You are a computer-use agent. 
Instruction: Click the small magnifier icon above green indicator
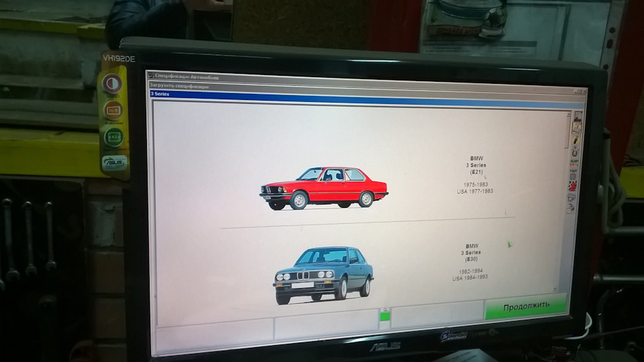click(385, 310)
